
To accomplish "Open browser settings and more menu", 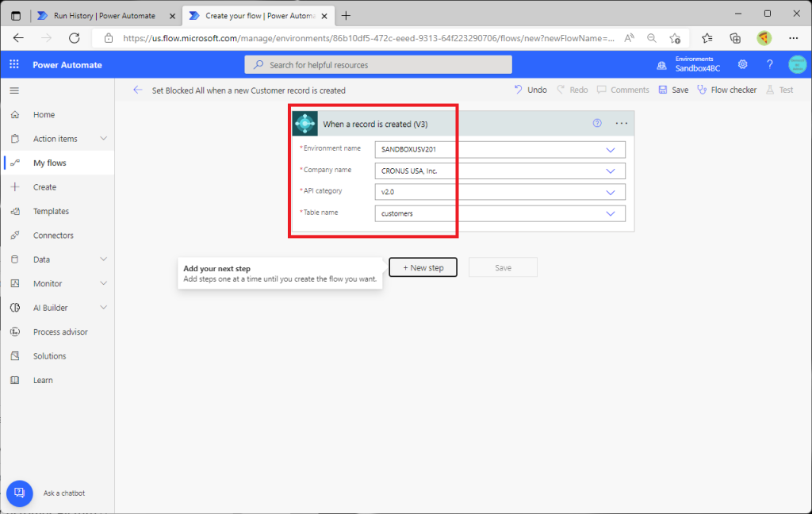I will coord(793,38).
